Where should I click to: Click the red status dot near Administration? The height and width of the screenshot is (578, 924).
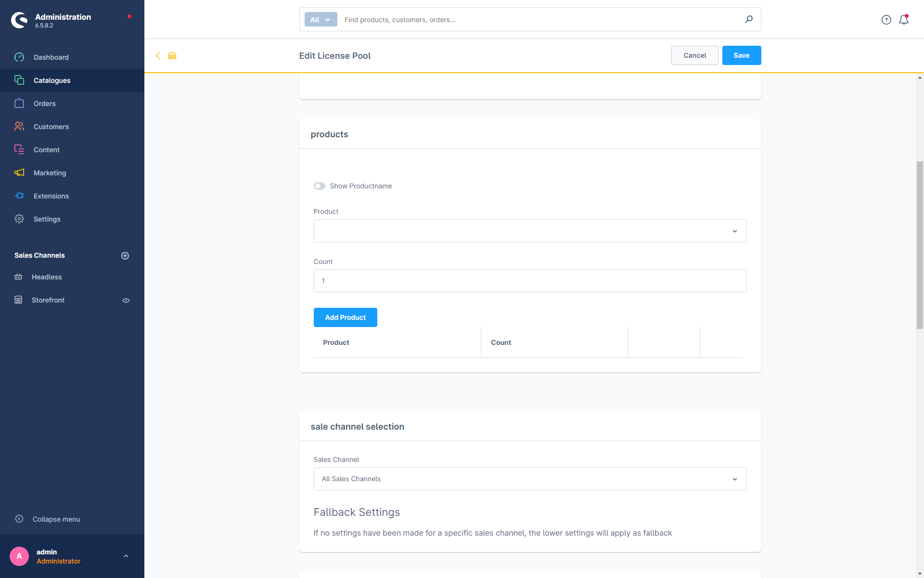click(129, 16)
